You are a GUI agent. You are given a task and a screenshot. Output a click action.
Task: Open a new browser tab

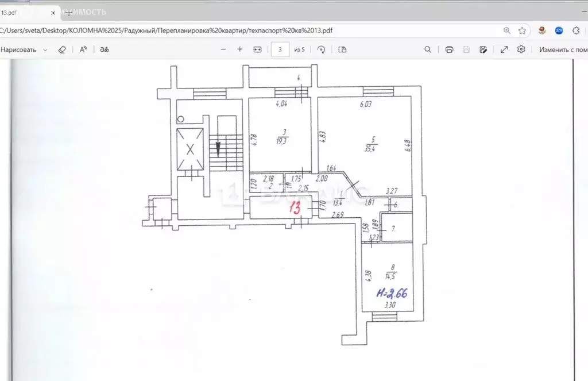coord(68,11)
